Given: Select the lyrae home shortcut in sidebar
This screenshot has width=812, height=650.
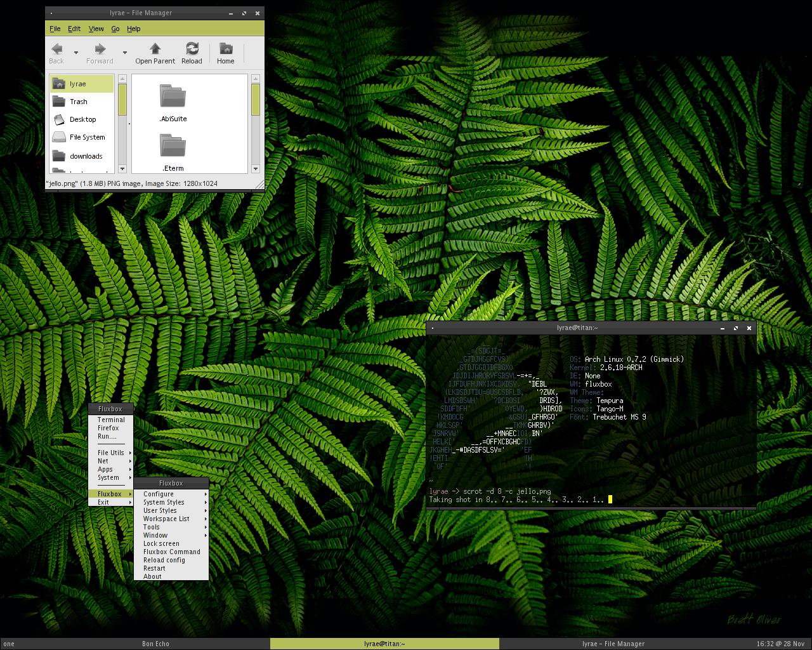Looking at the screenshot, I should point(82,84).
